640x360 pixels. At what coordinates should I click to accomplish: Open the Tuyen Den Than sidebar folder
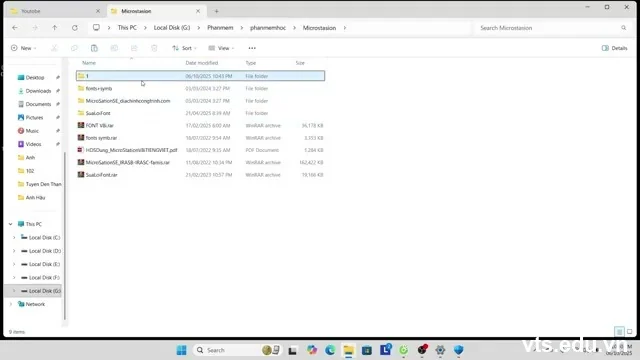tap(40, 184)
